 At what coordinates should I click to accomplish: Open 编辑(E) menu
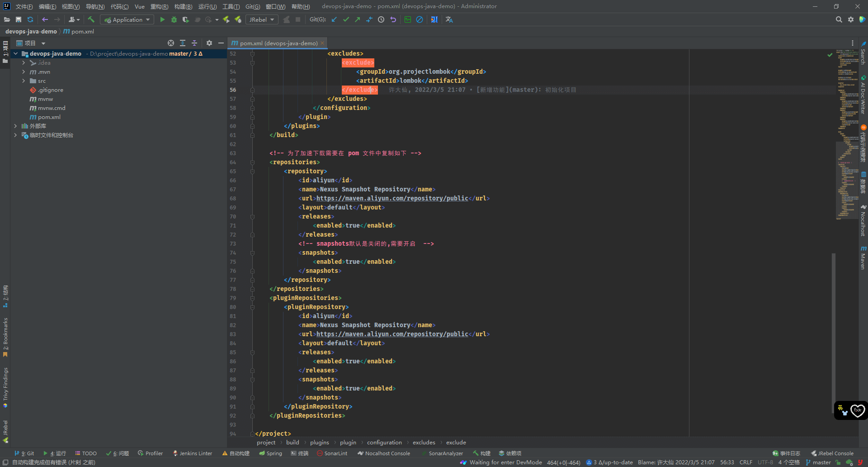47,6
